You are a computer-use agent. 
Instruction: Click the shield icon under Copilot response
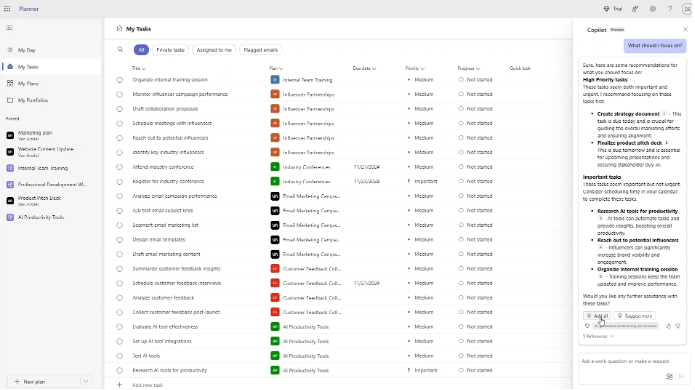(x=587, y=326)
